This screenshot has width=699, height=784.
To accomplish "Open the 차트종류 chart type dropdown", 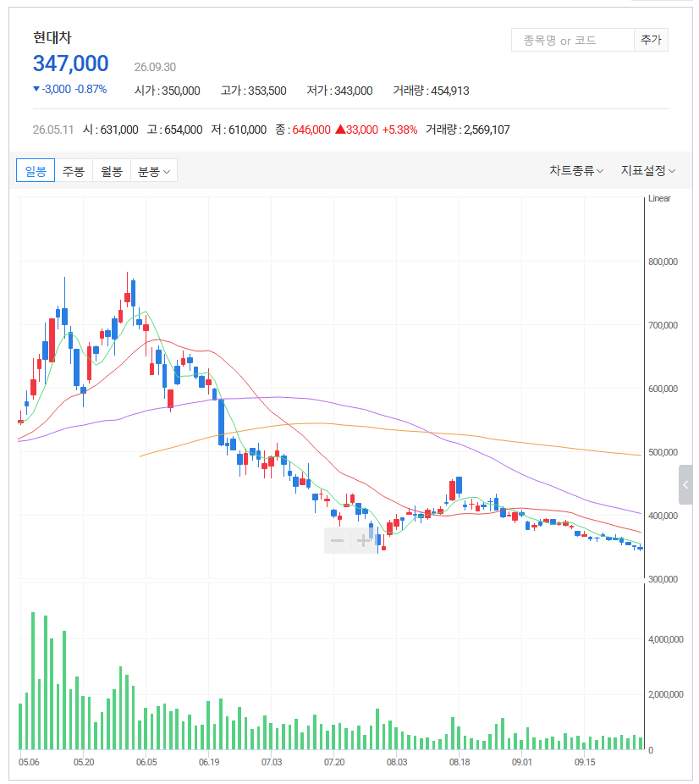I will [576, 170].
